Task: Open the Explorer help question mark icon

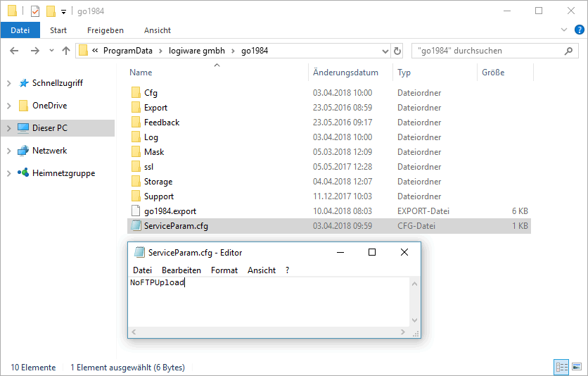Action: [x=580, y=30]
